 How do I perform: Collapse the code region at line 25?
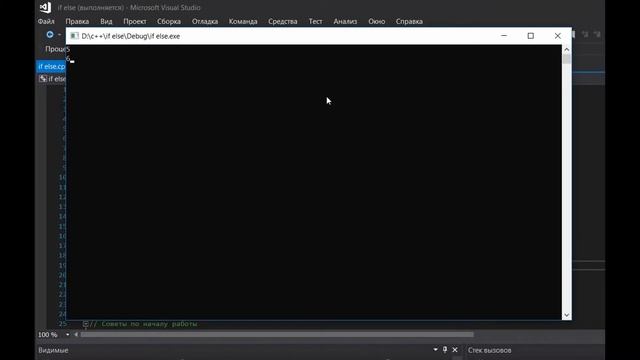click(x=85, y=324)
